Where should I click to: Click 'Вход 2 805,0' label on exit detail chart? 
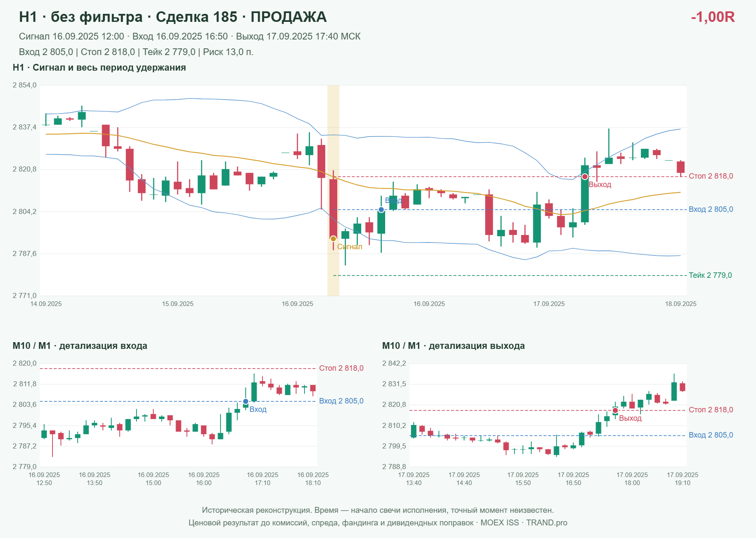click(711, 435)
